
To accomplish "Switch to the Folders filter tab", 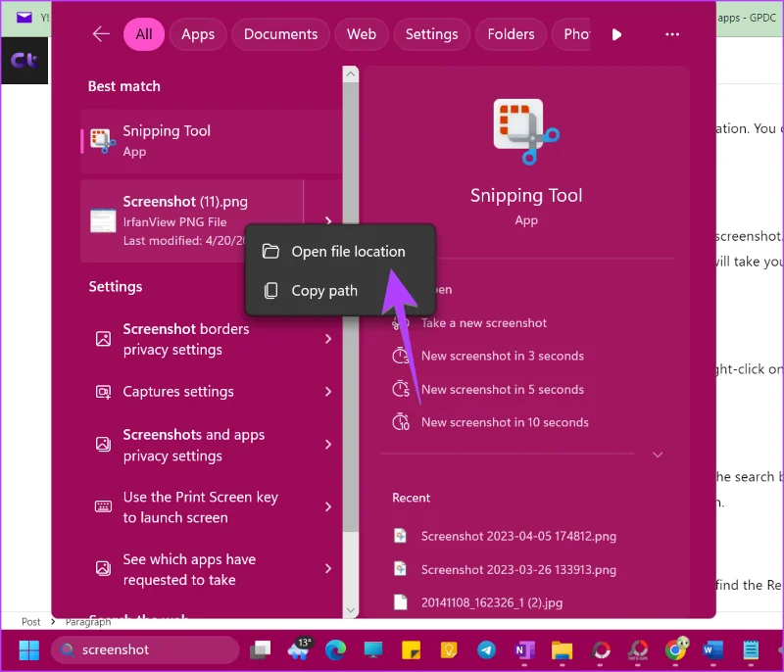I will 511,34.
